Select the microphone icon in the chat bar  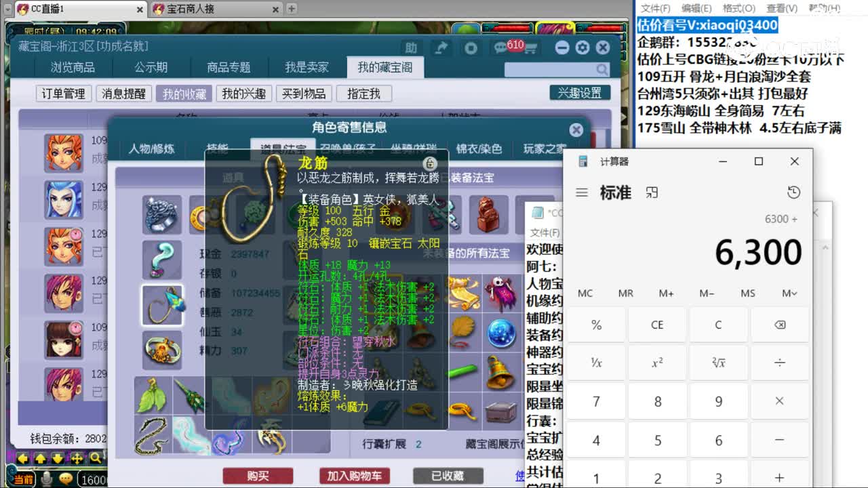45,479
